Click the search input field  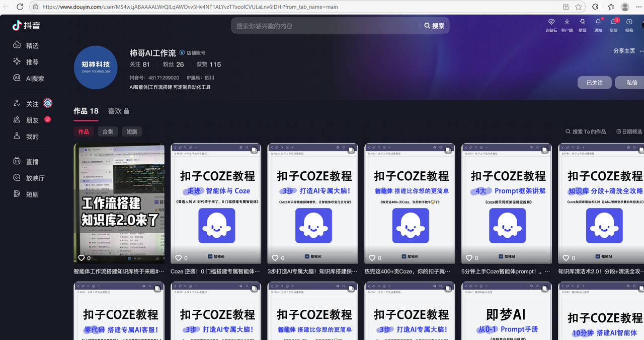point(325,26)
